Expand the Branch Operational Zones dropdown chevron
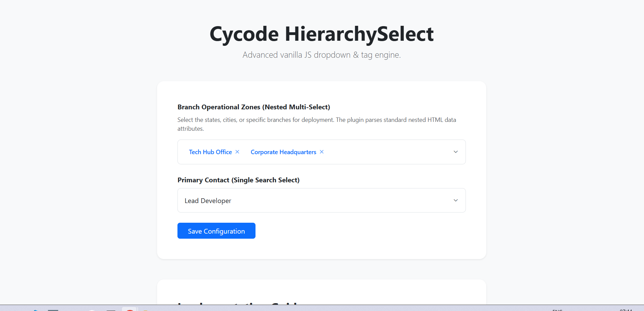 pos(456,152)
